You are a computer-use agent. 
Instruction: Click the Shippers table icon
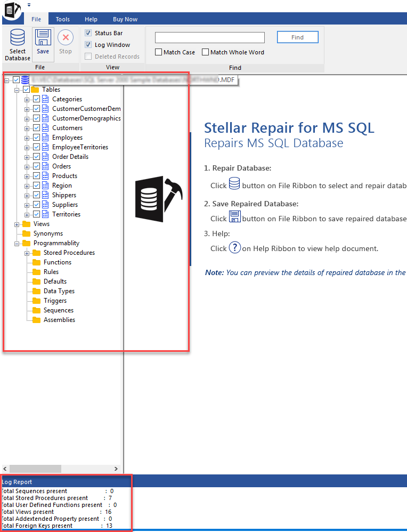coord(45,195)
